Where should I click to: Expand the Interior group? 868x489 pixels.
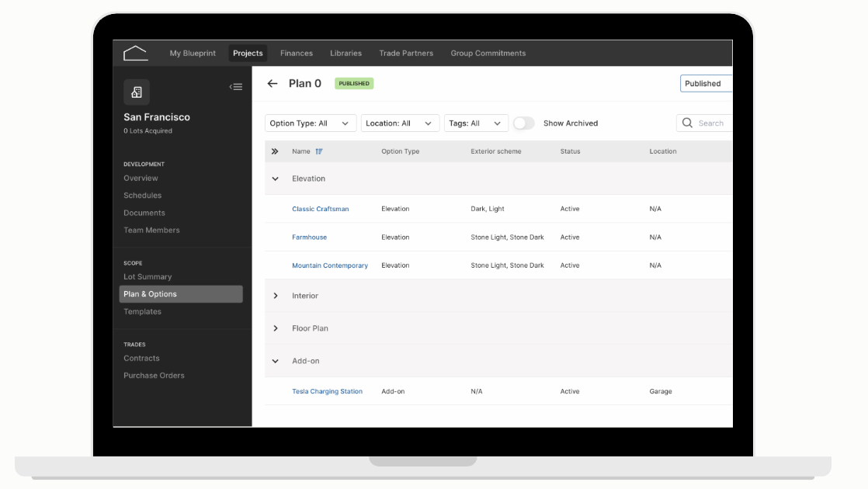[x=275, y=296]
